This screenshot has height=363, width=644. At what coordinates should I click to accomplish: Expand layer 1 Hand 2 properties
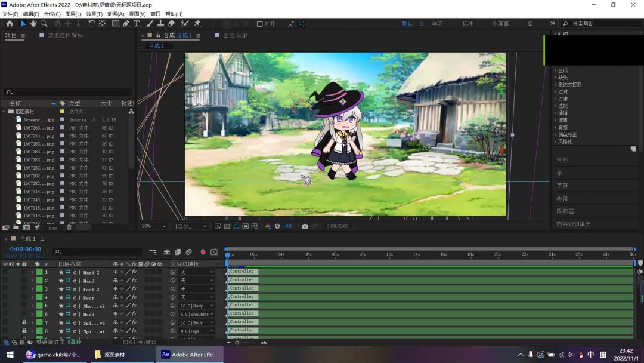point(32,272)
